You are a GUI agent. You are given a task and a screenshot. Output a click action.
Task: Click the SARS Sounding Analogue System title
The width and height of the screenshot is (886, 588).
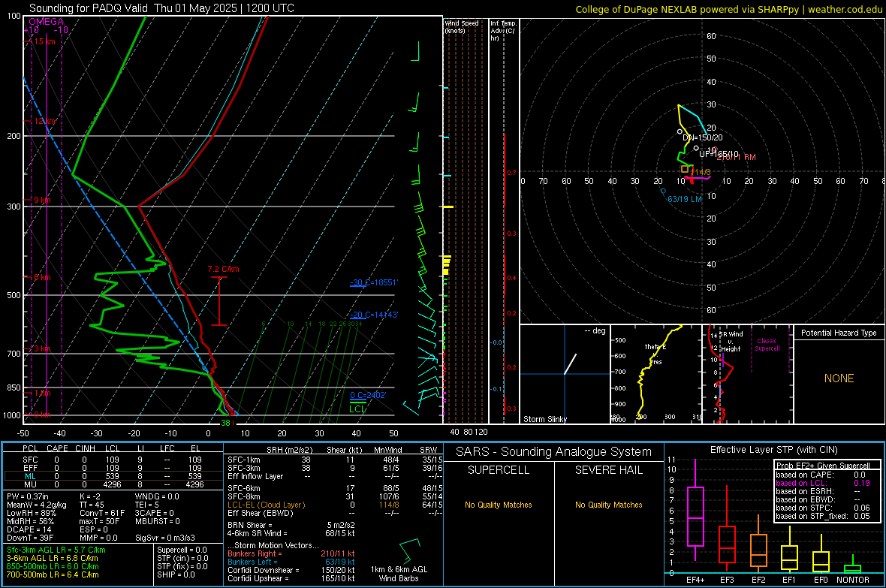pyautogui.click(x=554, y=452)
